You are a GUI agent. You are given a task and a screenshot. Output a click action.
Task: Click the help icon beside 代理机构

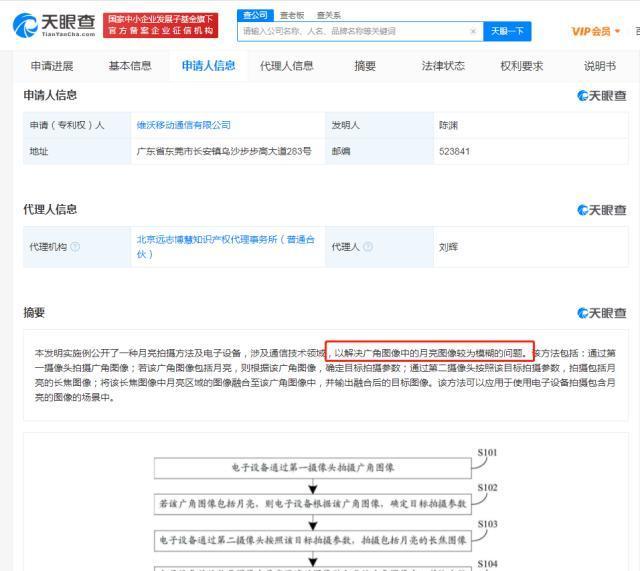[75, 247]
